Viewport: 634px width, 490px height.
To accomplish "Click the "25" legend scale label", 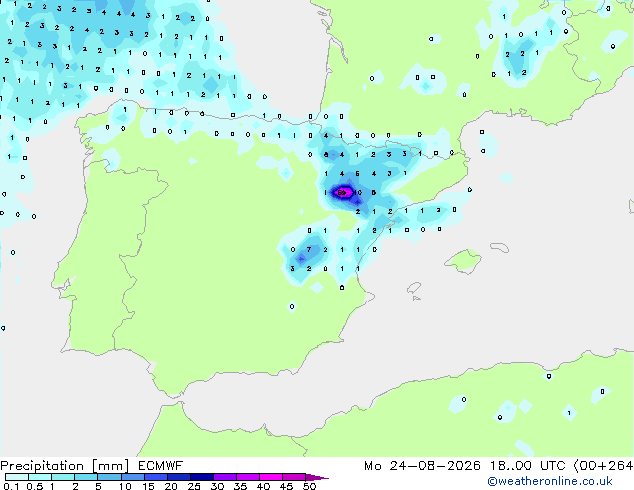I will pyautogui.click(x=194, y=486).
